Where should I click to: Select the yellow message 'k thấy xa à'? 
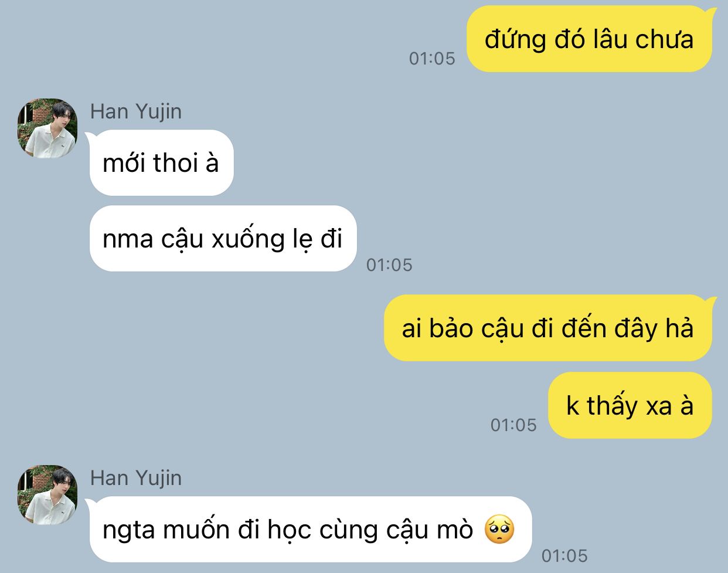tap(630, 405)
